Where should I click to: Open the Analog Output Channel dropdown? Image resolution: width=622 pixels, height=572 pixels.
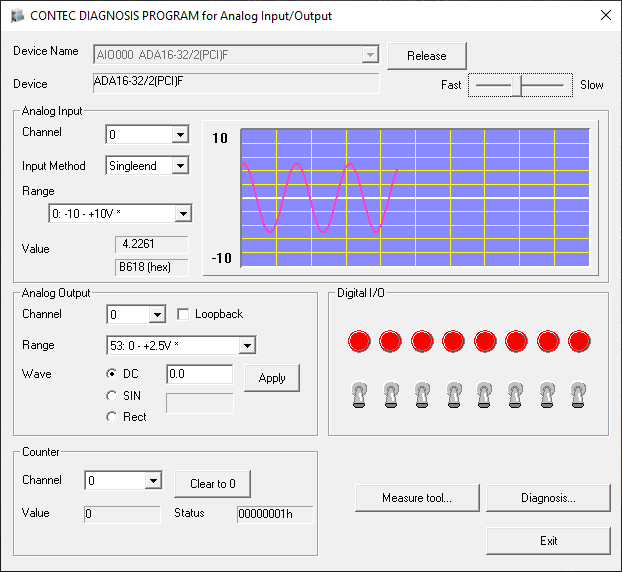(157, 315)
